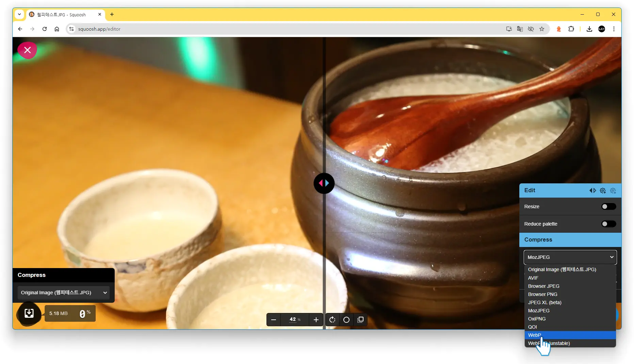Import saved settings with second gear icon
634x364 pixels.
[613, 191]
